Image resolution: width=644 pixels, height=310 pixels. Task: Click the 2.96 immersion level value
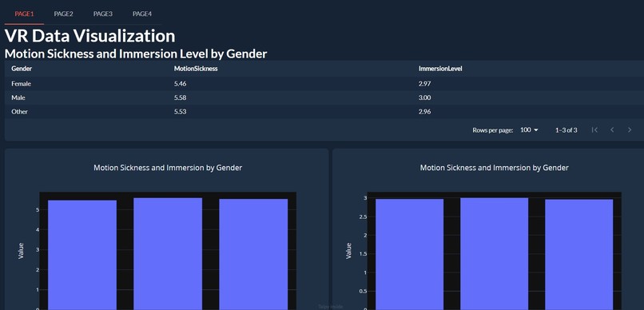[x=425, y=112]
